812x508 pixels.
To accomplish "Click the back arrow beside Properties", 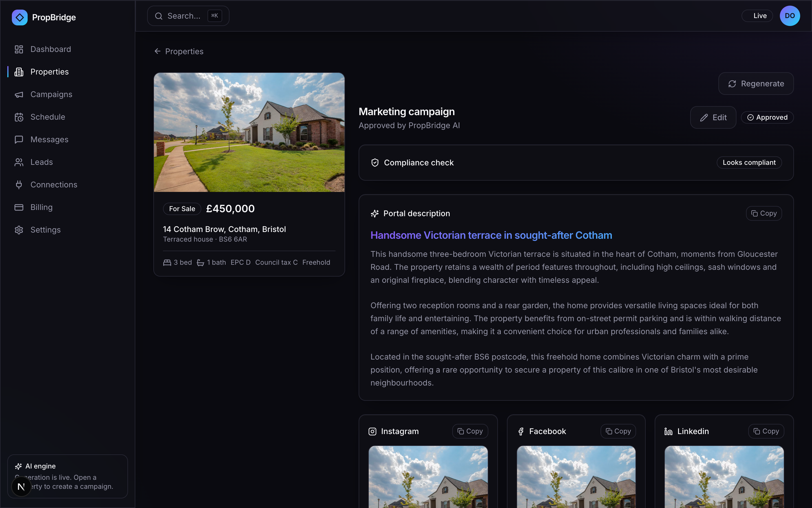I will pyautogui.click(x=157, y=51).
